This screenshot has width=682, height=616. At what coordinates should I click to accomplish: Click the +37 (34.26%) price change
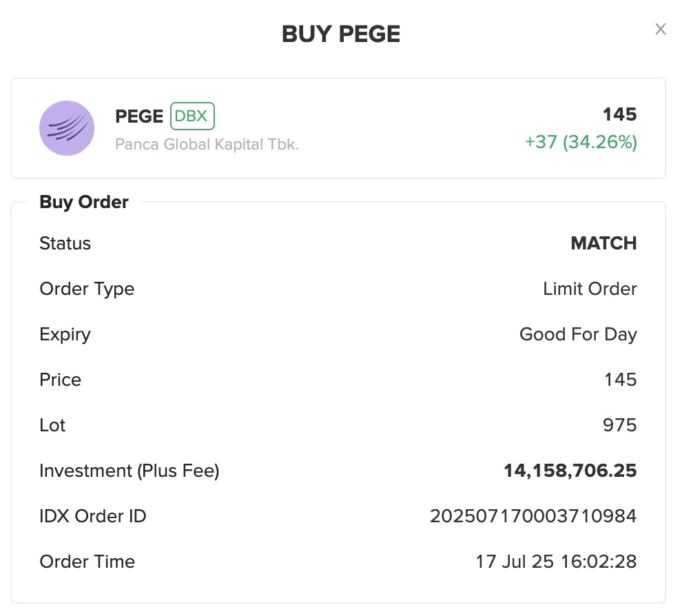click(x=581, y=142)
